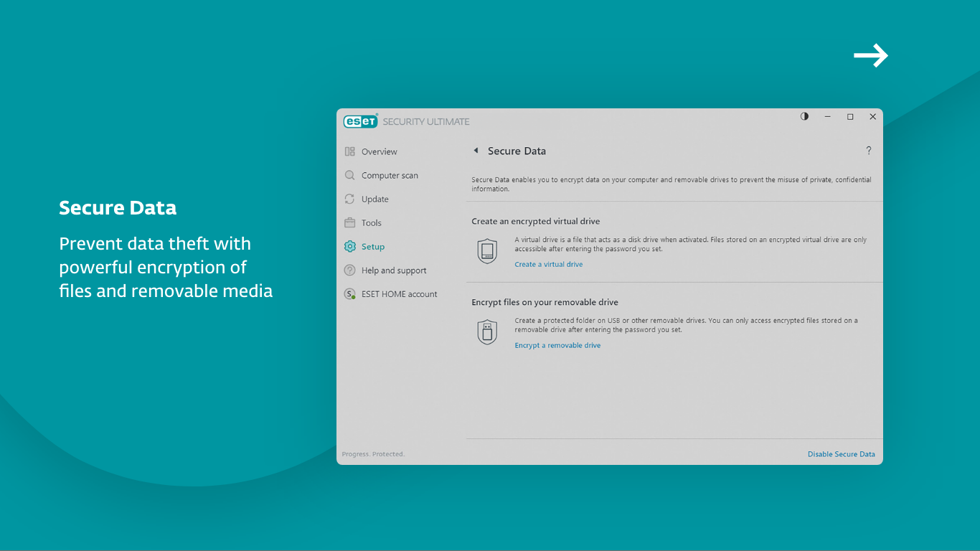Click the white arrow on the teal background
This screenshot has width=980, height=551.
pos(870,55)
